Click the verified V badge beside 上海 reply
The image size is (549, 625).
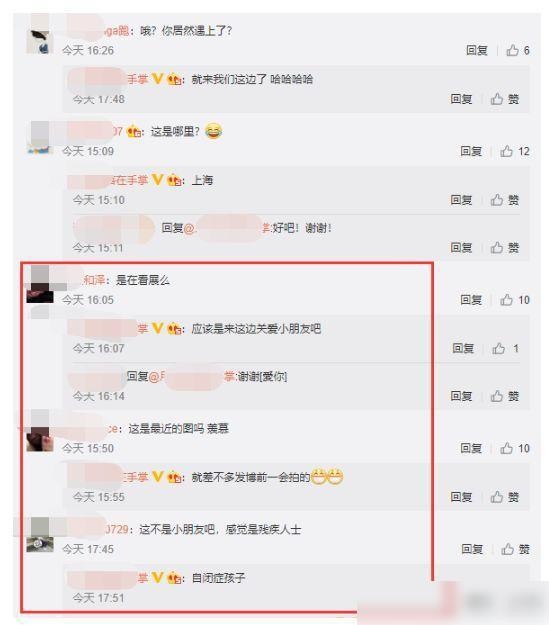(x=158, y=180)
